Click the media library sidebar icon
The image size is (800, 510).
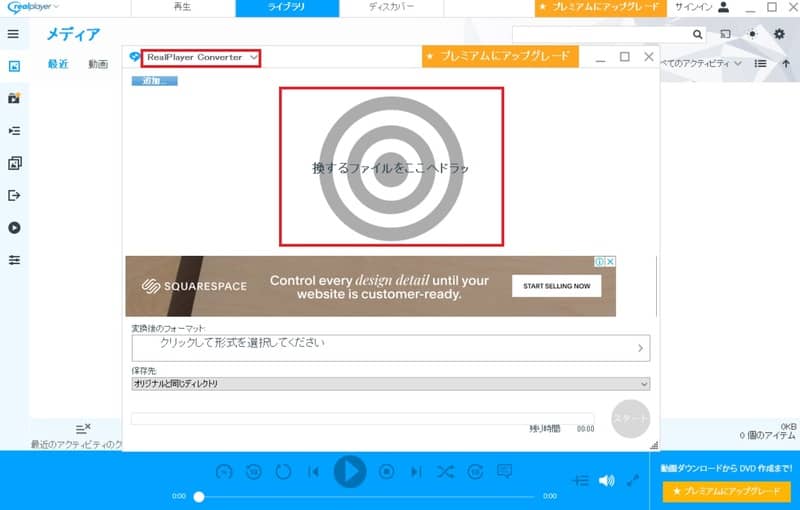14,66
